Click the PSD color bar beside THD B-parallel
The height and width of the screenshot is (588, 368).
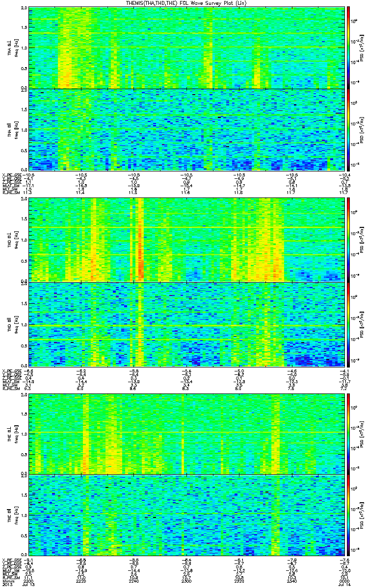[348, 324]
